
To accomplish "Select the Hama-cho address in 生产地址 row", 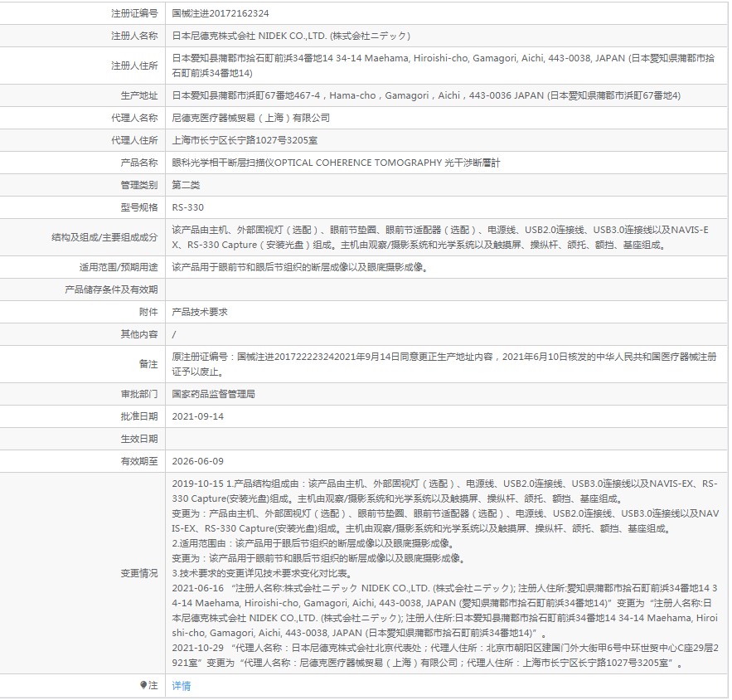I will tap(426, 95).
